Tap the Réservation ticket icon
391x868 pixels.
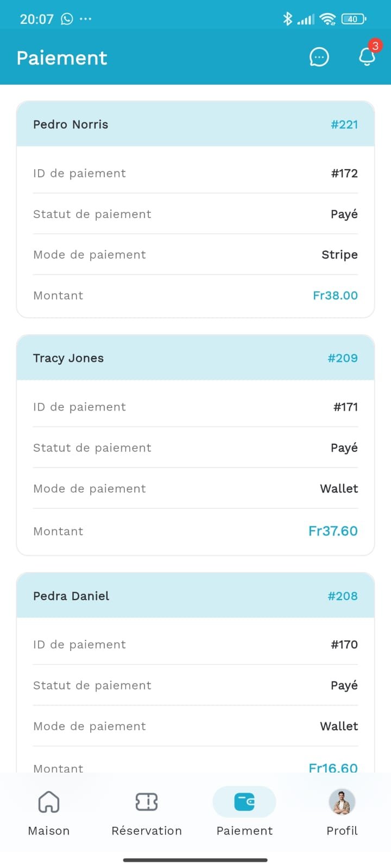pos(147,802)
